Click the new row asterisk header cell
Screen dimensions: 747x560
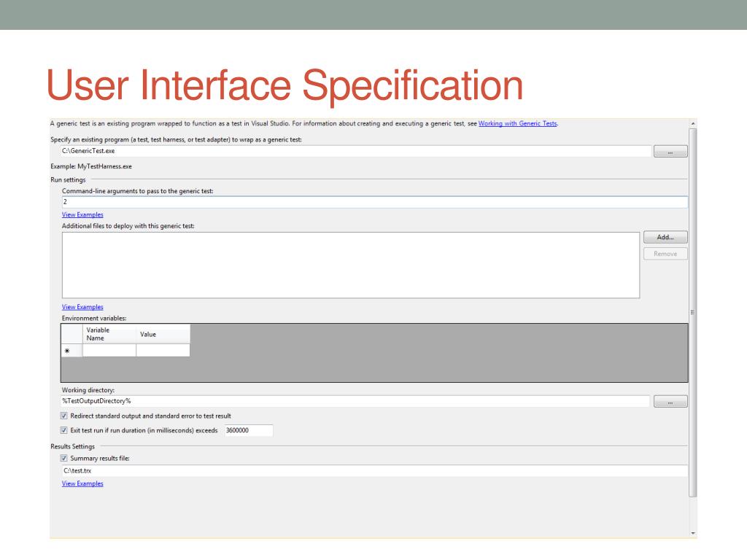tap(72, 351)
